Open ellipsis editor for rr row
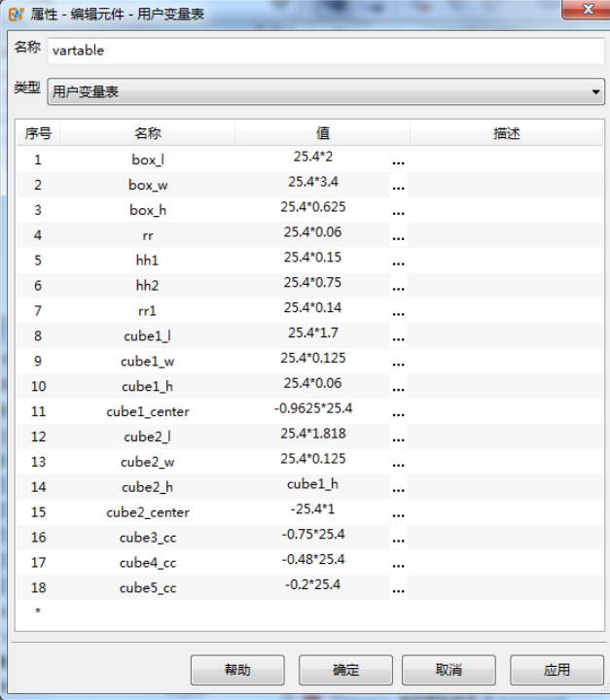The height and width of the screenshot is (700, 610). [x=398, y=235]
